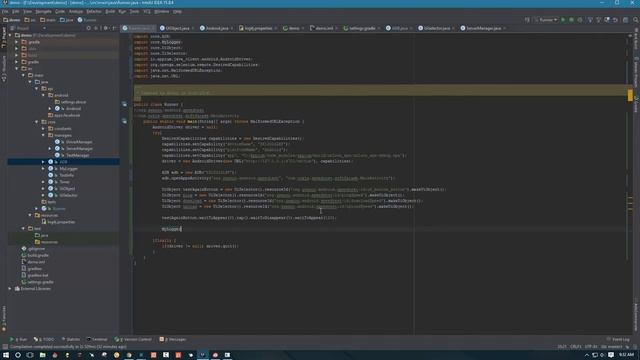
Task: Open the VCS menu
Action: coord(147,11)
